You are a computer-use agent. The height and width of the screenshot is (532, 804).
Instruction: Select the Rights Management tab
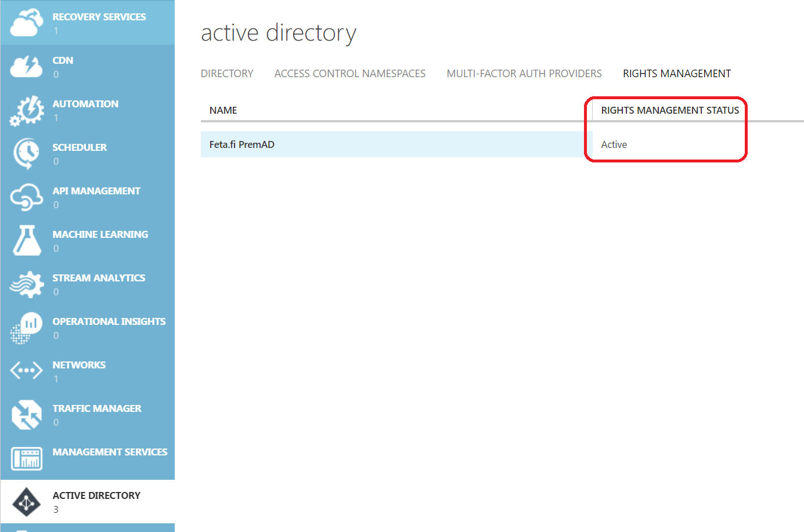point(676,74)
